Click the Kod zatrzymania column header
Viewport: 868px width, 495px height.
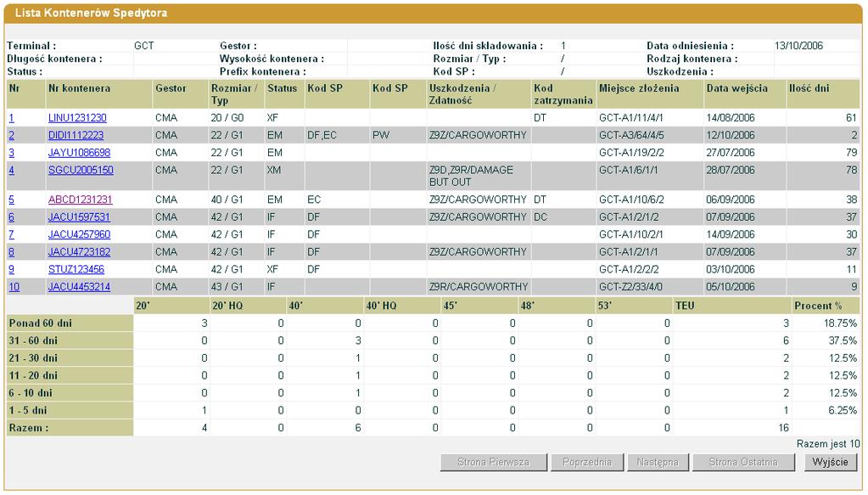click(563, 94)
